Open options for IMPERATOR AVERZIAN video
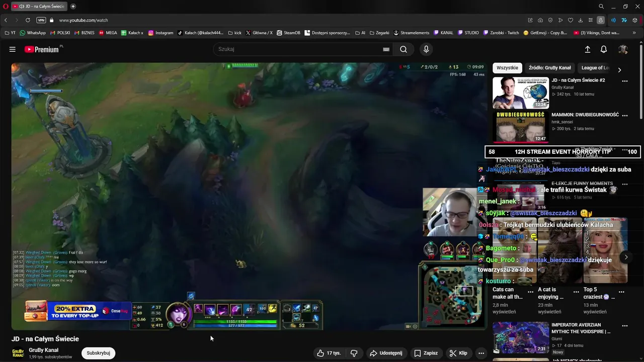This screenshot has height=362, width=644. click(625, 326)
